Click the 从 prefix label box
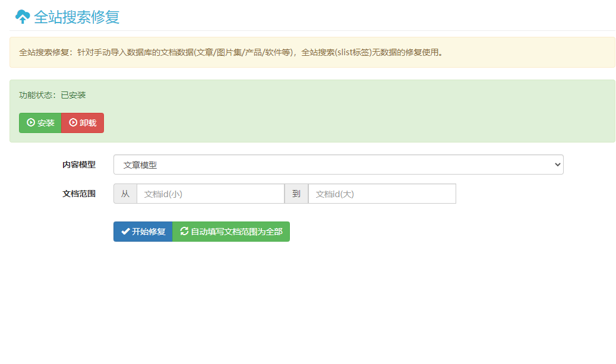 click(125, 194)
